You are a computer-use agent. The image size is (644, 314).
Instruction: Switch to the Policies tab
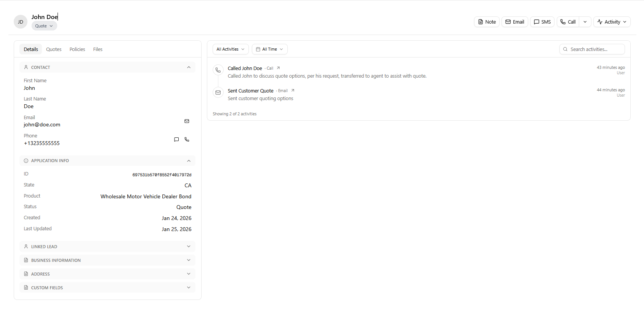[x=77, y=49]
